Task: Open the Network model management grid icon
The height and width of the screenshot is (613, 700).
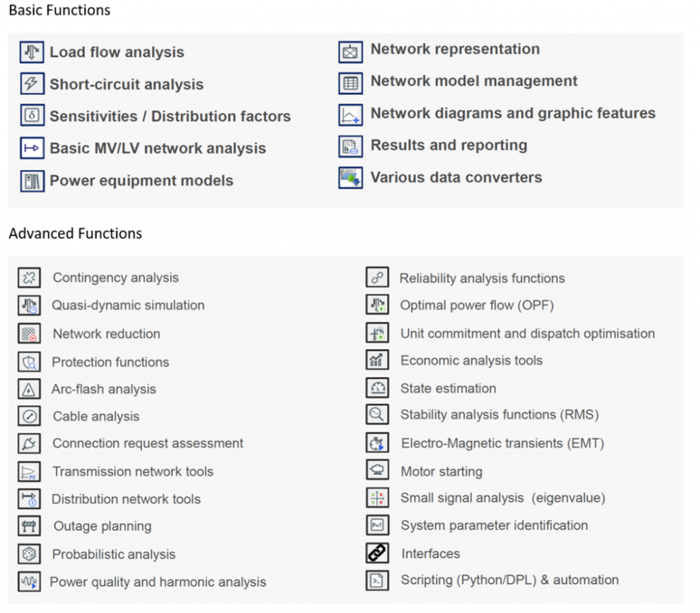Action: click(x=351, y=83)
